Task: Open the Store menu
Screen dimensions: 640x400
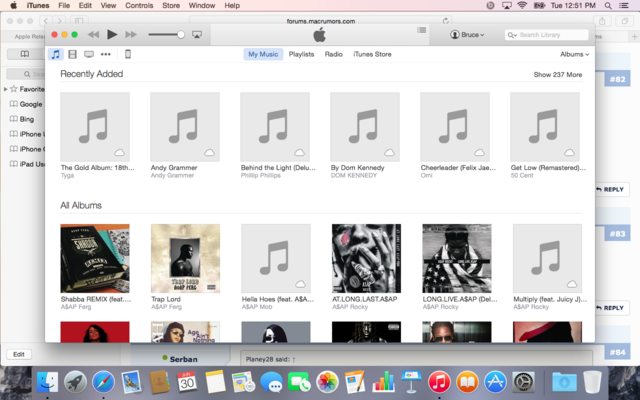Action: tap(171, 5)
